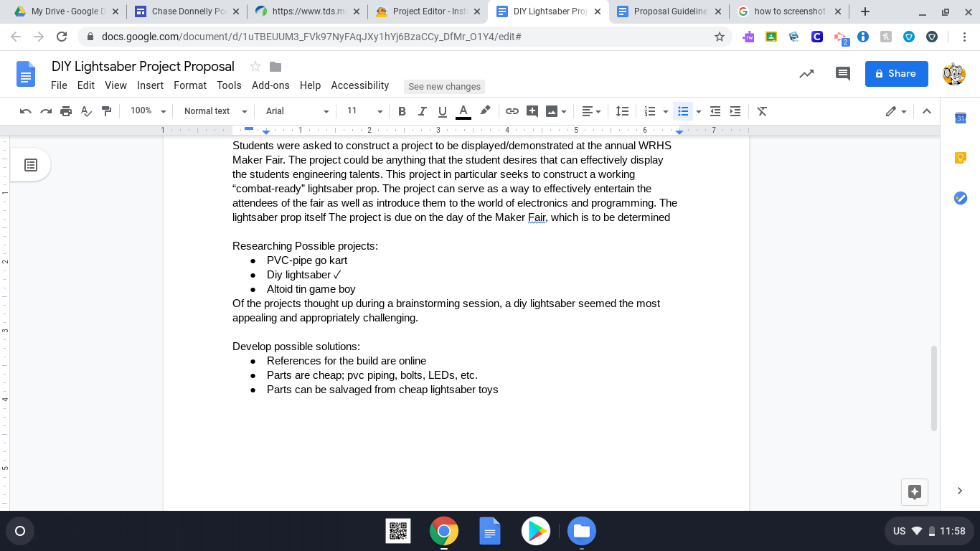Click the Increase indent icon

click(x=735, y=111)
